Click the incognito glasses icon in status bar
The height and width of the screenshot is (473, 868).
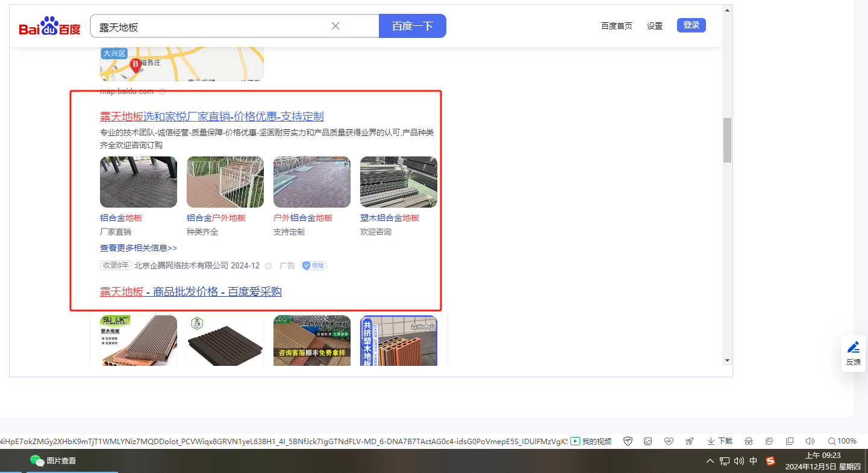749,441
